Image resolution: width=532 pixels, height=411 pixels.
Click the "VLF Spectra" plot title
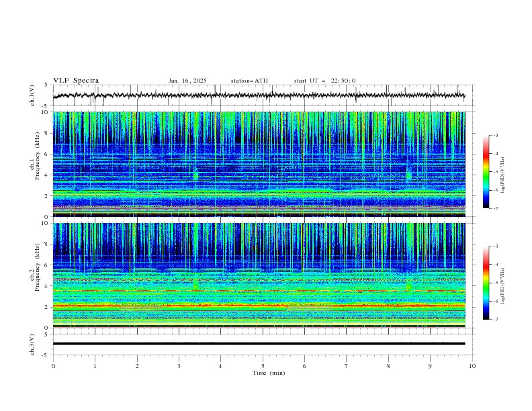[x=76, y=81]
